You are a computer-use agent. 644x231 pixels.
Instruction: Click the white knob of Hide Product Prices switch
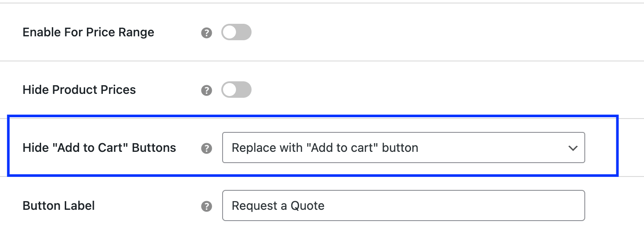pos(230,90)
